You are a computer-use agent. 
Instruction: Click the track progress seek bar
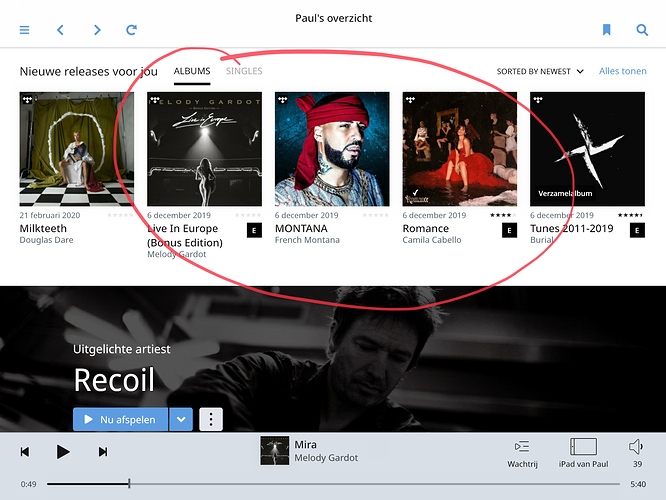point(333,484)
